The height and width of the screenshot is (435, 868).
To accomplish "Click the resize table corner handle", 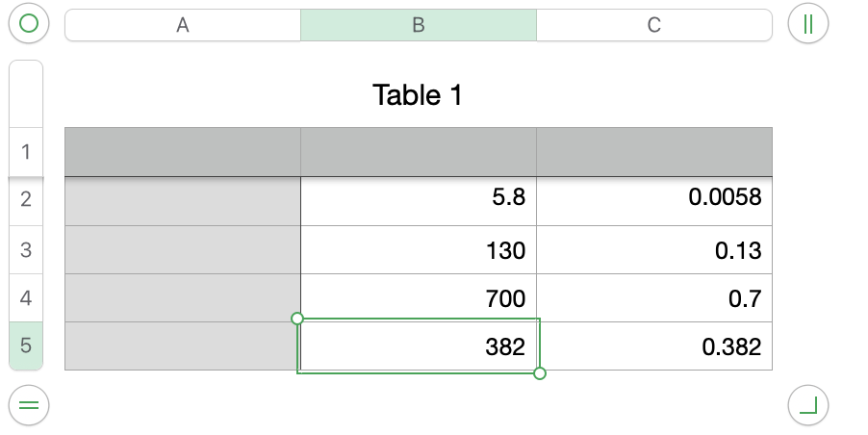I will [807, 405].
